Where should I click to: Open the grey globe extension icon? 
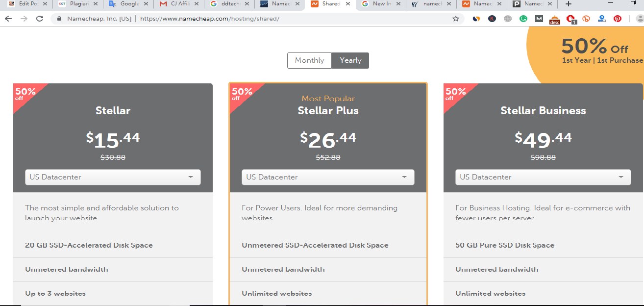508,19
